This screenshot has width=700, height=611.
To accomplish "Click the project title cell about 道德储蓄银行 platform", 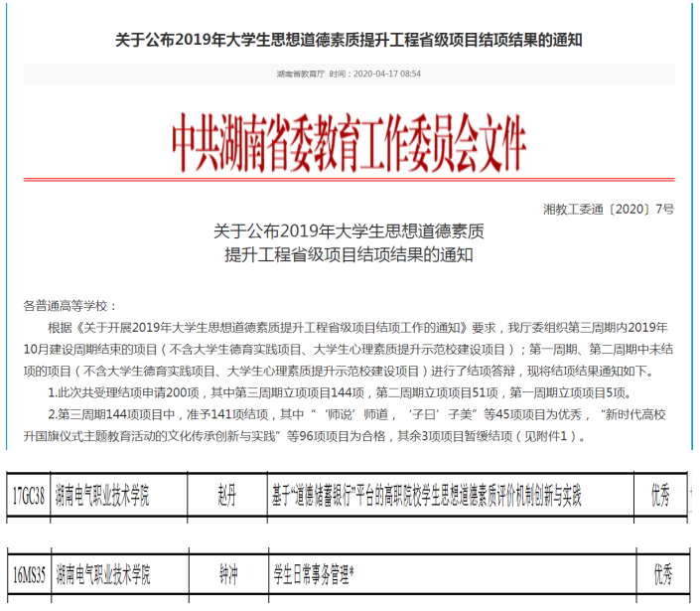I will (451, 496).
